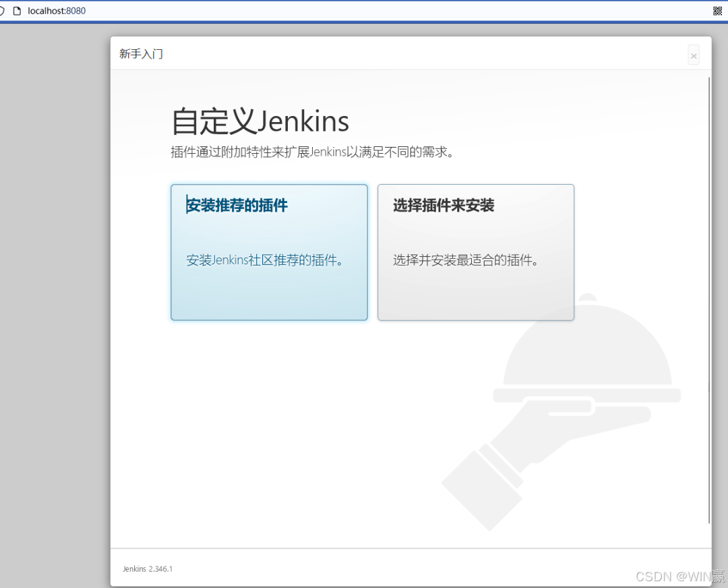This screenshot has width=728, height=588.
Task: Click the 安装Jenkins社区推荐的插件 description text
Action: click(265, 260)
